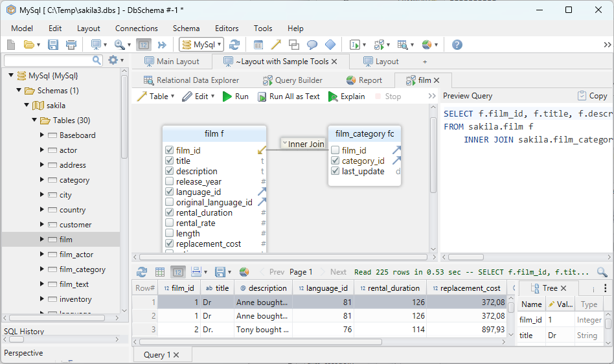Click Run All as Text
Image resolution: width=614 pixels, height=364 pixels.
[x=289, y=97]
